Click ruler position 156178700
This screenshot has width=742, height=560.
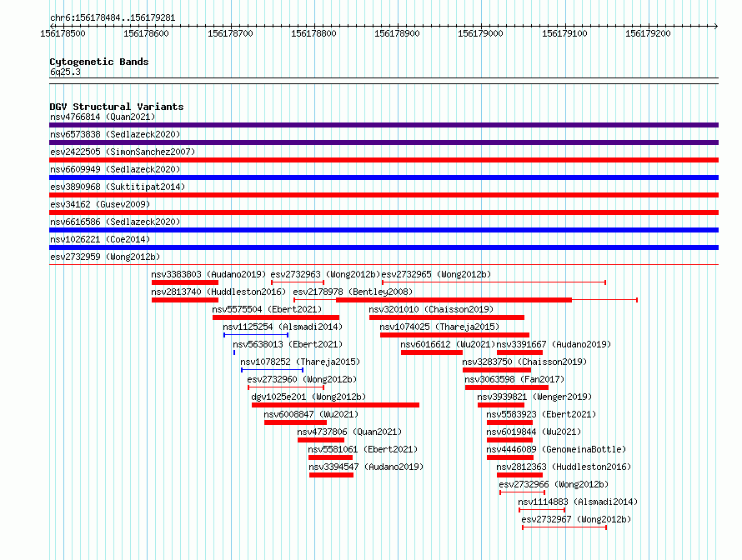coord(230,33)
